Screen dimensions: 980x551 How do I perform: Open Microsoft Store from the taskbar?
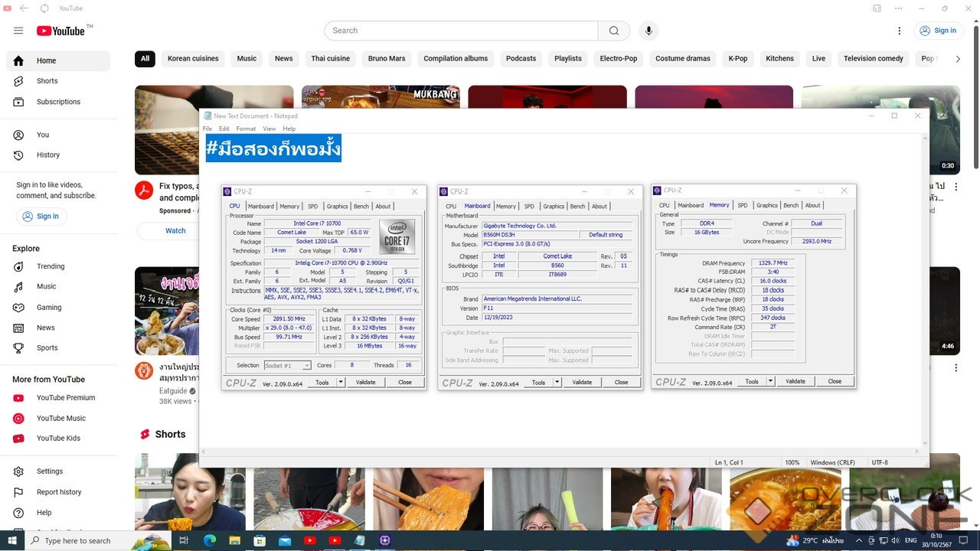[260, 540]
